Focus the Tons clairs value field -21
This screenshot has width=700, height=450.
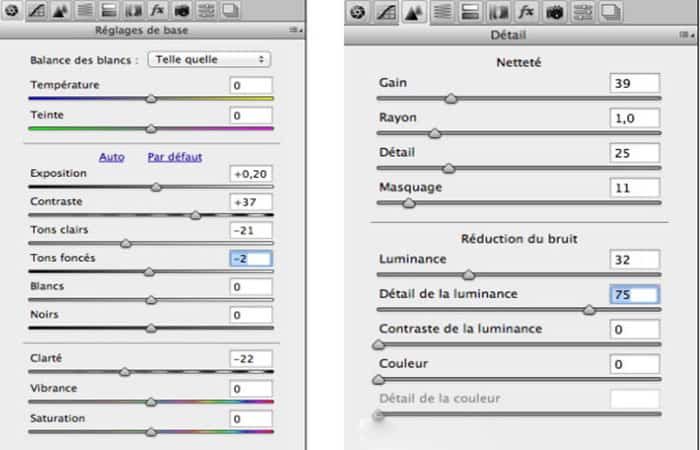(x=251, y=230)
